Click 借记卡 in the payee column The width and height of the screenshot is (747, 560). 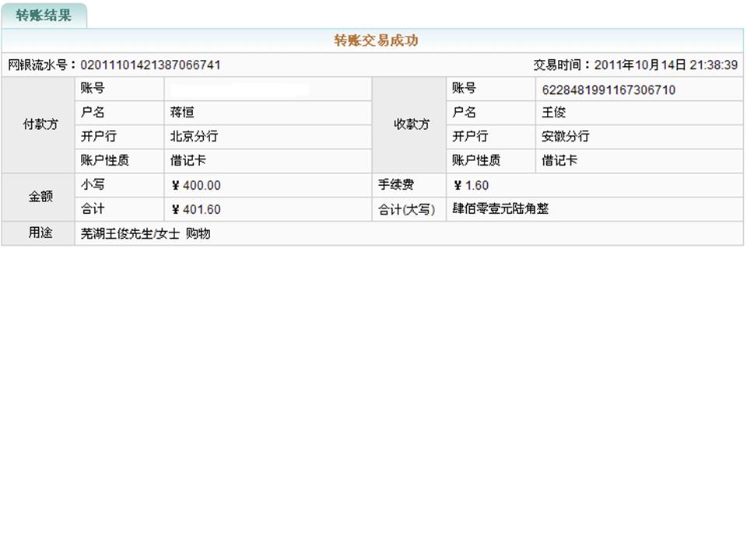click(559, 161)
